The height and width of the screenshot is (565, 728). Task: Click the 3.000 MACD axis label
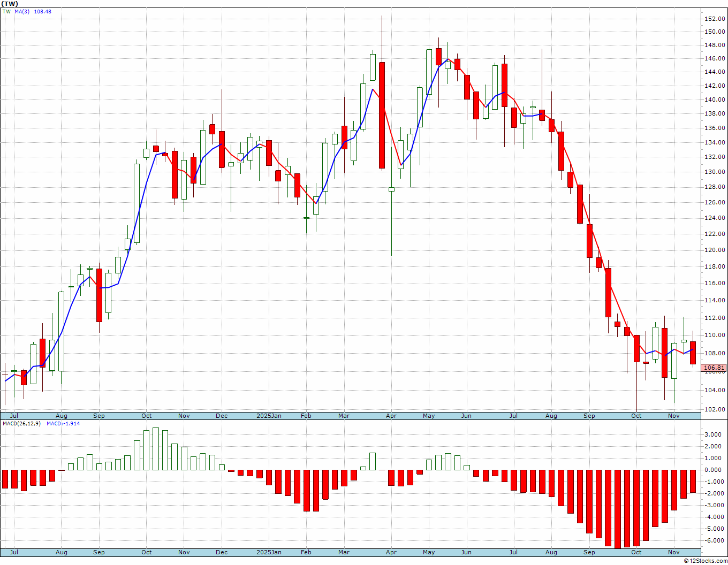click(714, 434)
